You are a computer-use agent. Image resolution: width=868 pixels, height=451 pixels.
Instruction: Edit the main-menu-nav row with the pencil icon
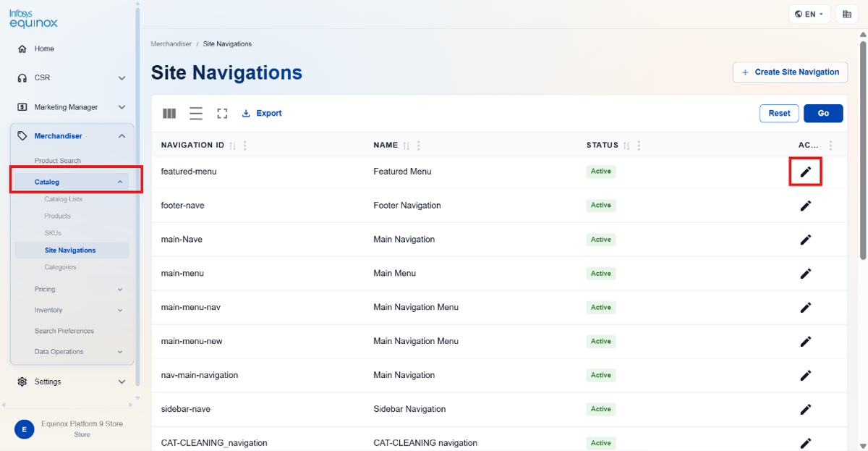(x=805, y=307)
